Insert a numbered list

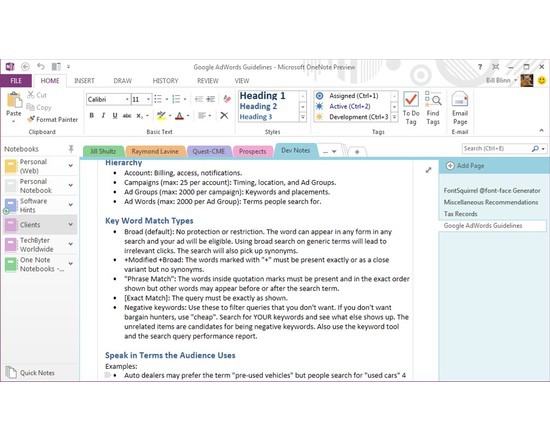pyautogui.click(x=176, y=99)
